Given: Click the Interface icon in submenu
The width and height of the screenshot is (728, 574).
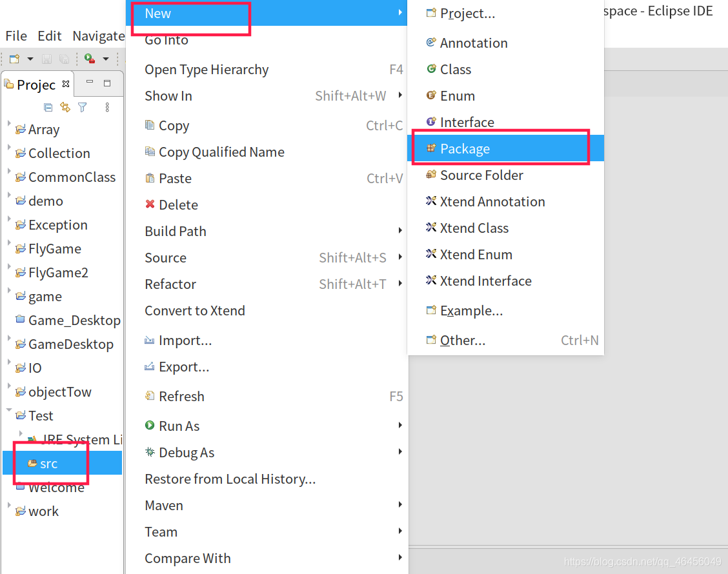Looking at the screenshot, I should pos(431,122).
